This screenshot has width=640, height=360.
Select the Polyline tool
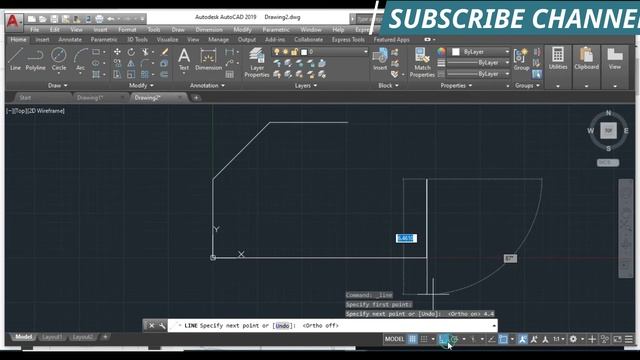(36, 59)
